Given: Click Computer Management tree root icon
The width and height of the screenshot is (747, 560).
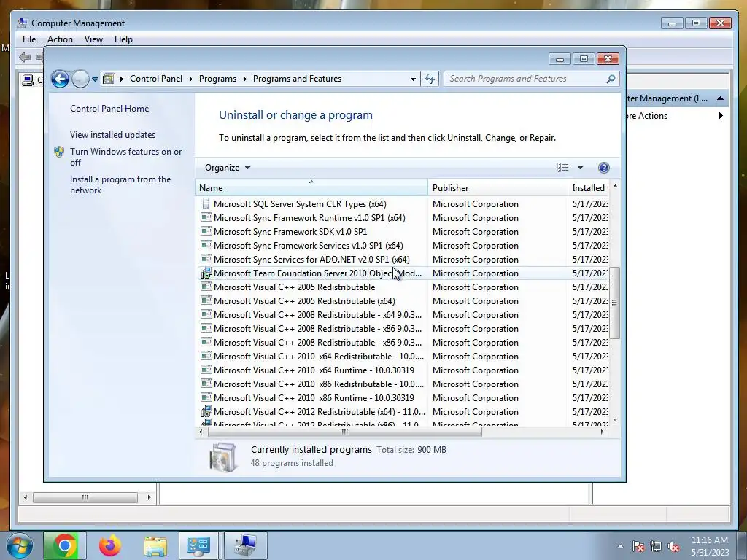Looking at the screenshot, I should (28, 80).
